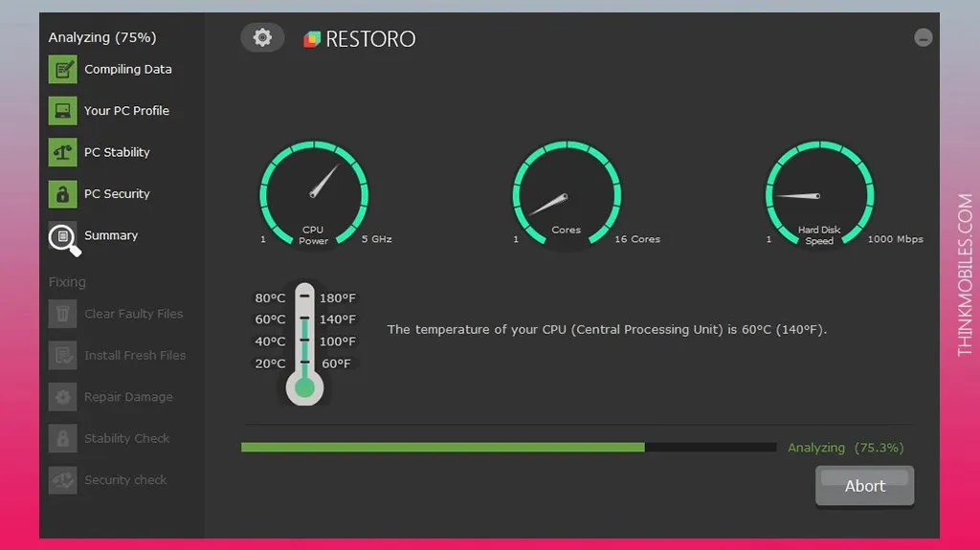980x550 pixels.
Task: Click the 5 GHz gauge label
Action: tap(377, 239)
